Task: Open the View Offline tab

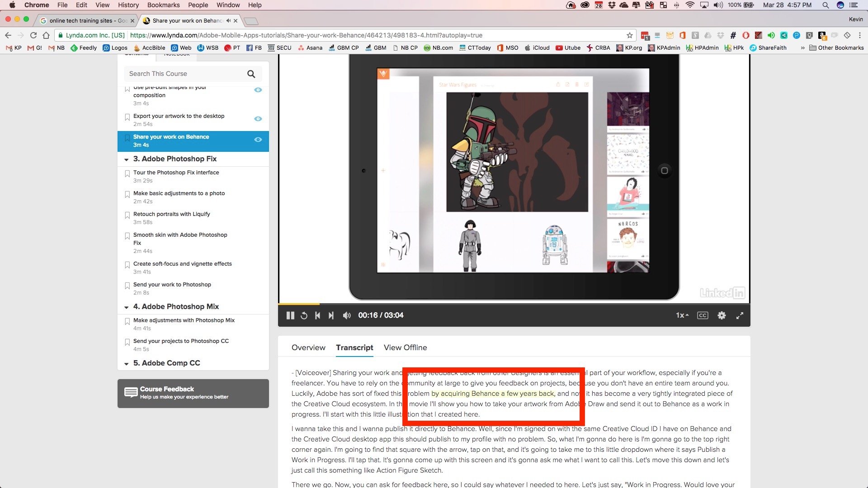Action: click(x=405, y=347)
